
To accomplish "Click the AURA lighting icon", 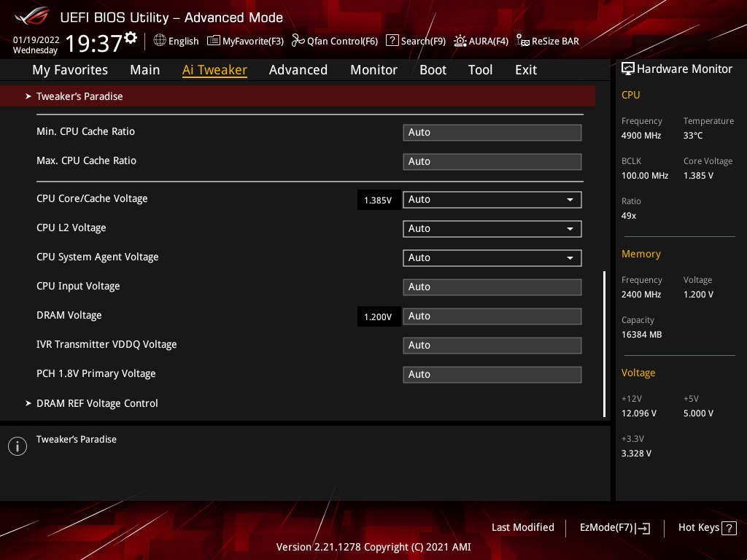I will click(x=460, y=41).
